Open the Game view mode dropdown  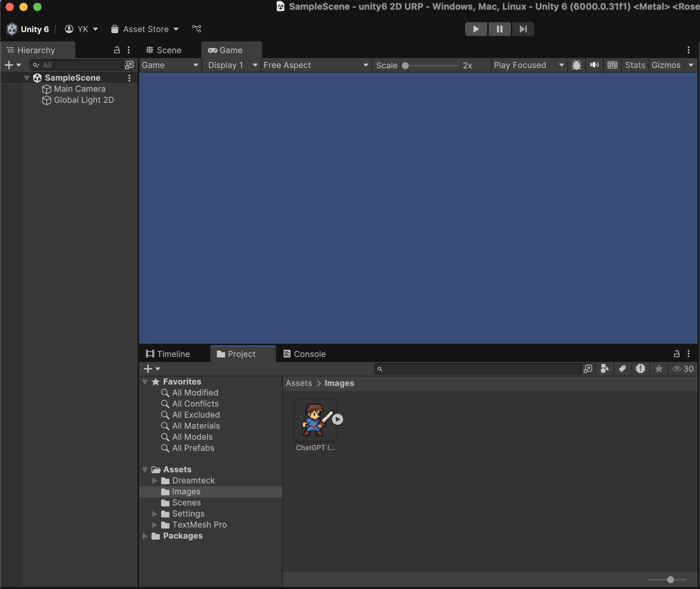tap(170, 65)
